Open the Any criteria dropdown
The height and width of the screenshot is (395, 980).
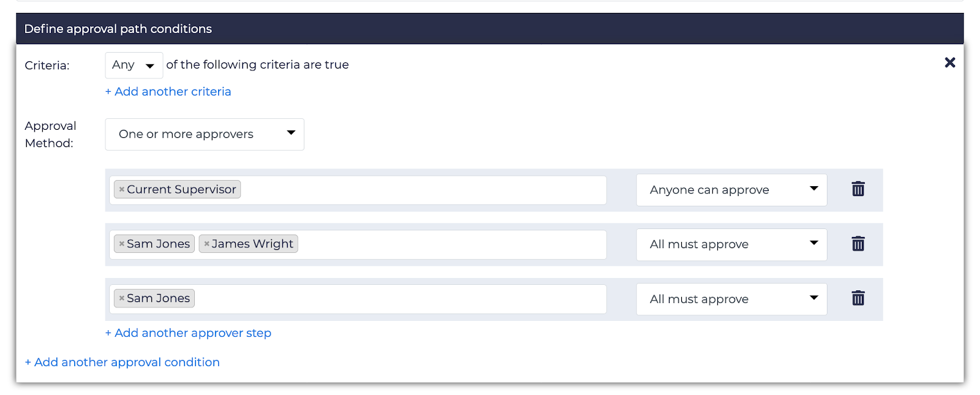[134, 65]
